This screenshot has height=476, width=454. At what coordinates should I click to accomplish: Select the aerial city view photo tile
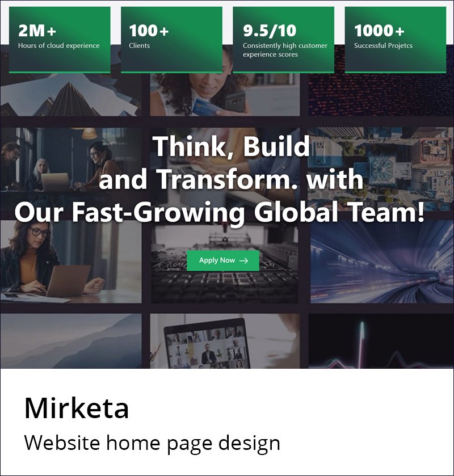[381, 169]
